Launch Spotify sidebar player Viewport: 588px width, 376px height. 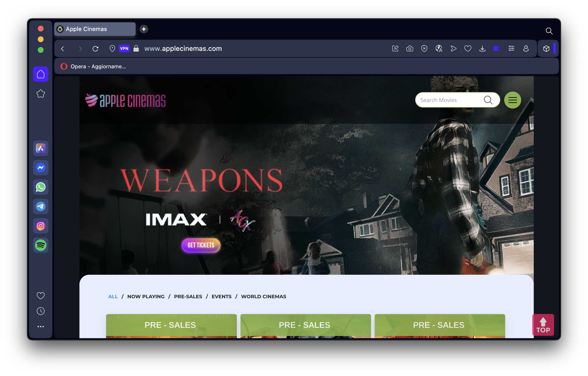(x=40, y=245)
